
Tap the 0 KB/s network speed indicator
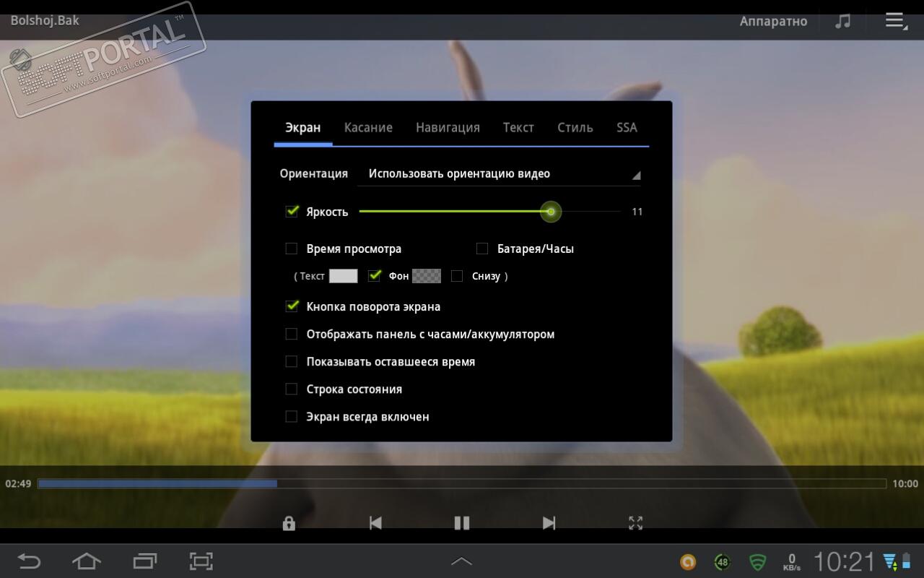click(x=792, y=561)
